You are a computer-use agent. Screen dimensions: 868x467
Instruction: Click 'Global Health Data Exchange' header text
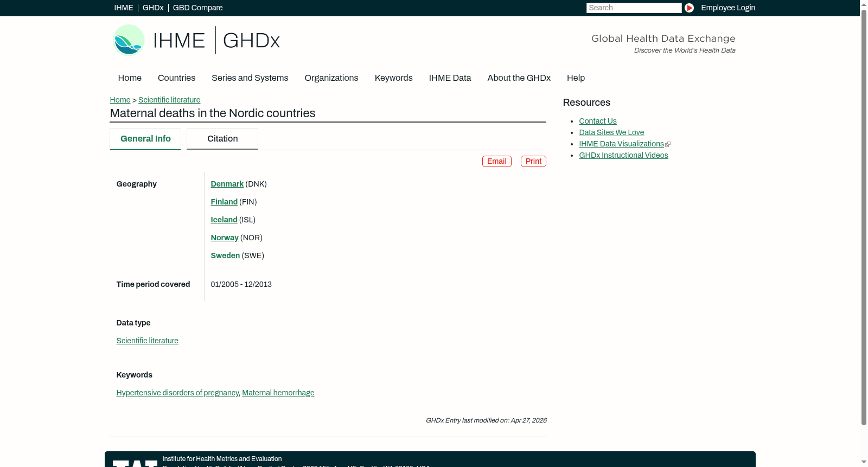coord(663,39)
